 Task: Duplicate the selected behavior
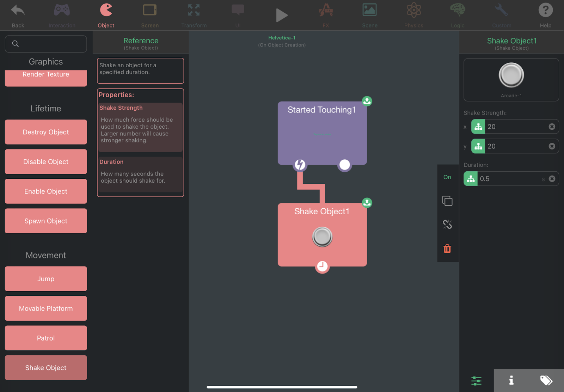click(x=447, y=201)
